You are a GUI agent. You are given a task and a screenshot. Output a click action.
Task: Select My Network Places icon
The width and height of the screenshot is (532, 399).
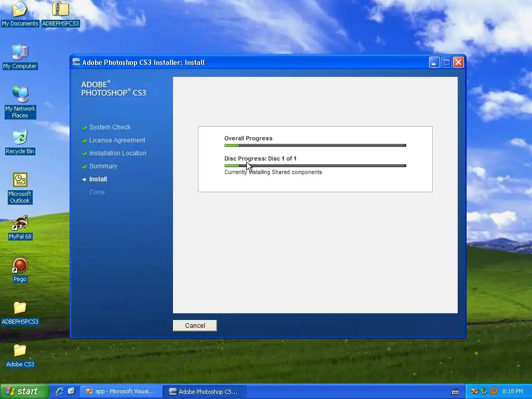pyautogui.click(x=20, y=102)
